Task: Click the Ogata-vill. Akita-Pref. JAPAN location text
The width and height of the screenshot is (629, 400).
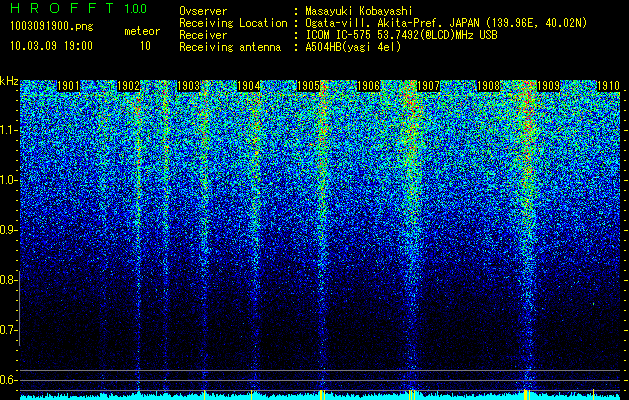Action: [446, 24]
